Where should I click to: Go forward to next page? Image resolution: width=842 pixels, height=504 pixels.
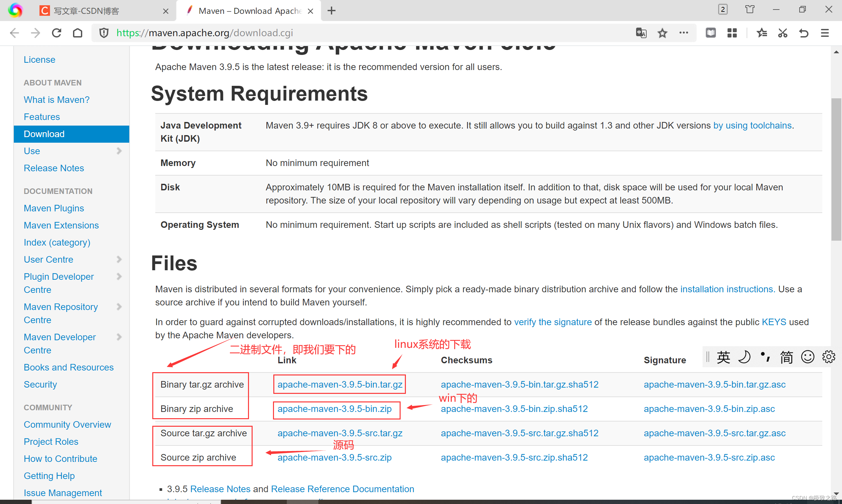pos(35,33)
